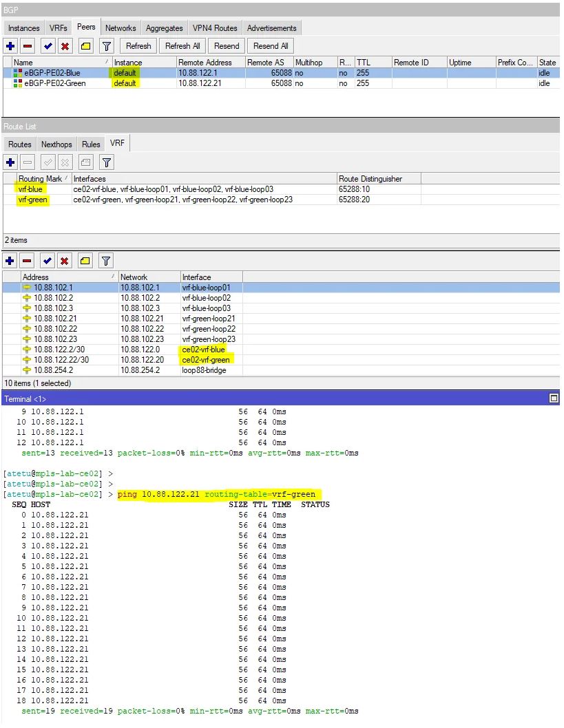Sort addresses by Interface column header

point(211,277)
